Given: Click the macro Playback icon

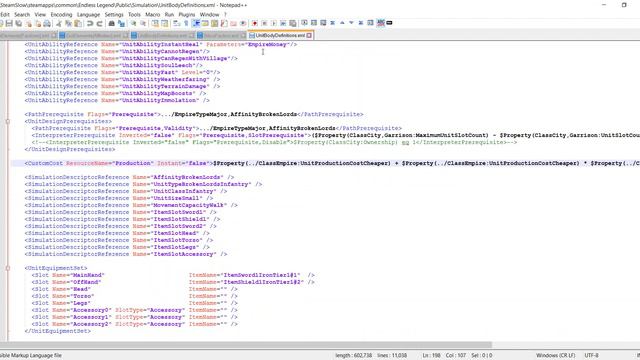Looking at the screenshot, I should [x=273, y=23].
